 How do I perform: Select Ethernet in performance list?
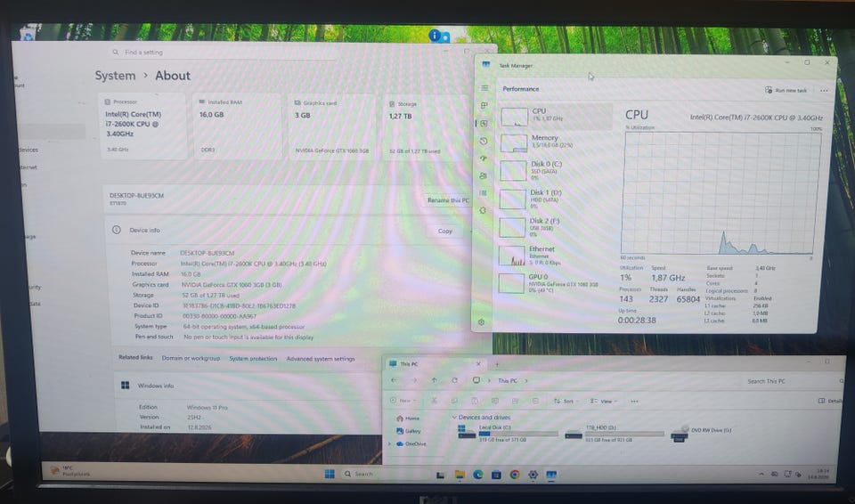[x=552, y=255]
